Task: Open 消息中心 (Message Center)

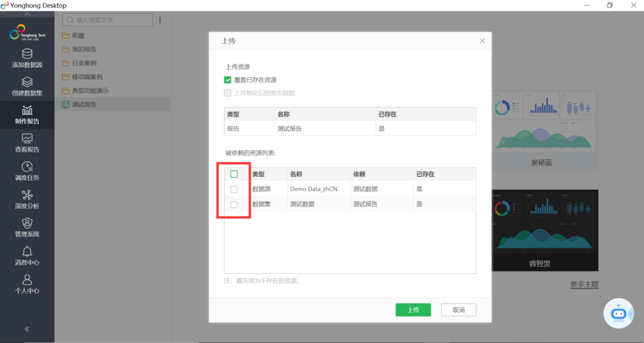Action: coord(27,255)
